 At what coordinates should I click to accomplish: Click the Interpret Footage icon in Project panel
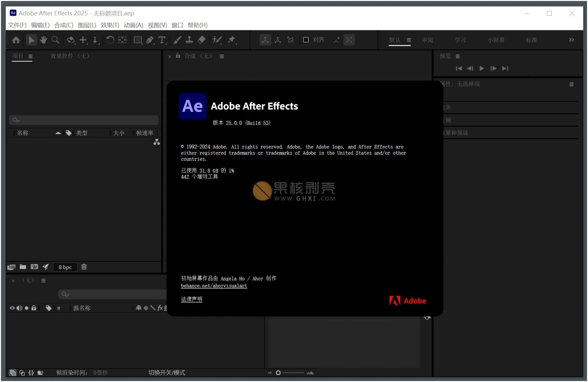12,267
